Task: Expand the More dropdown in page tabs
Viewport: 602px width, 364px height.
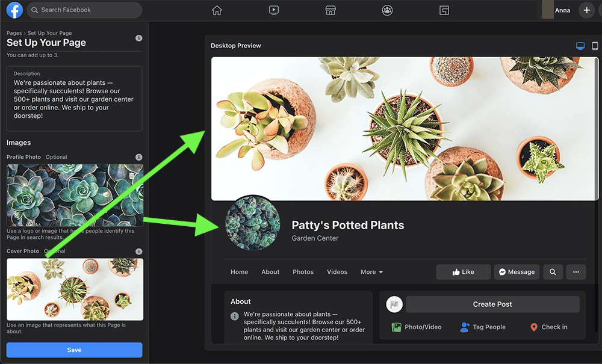Action: (371, 272)
